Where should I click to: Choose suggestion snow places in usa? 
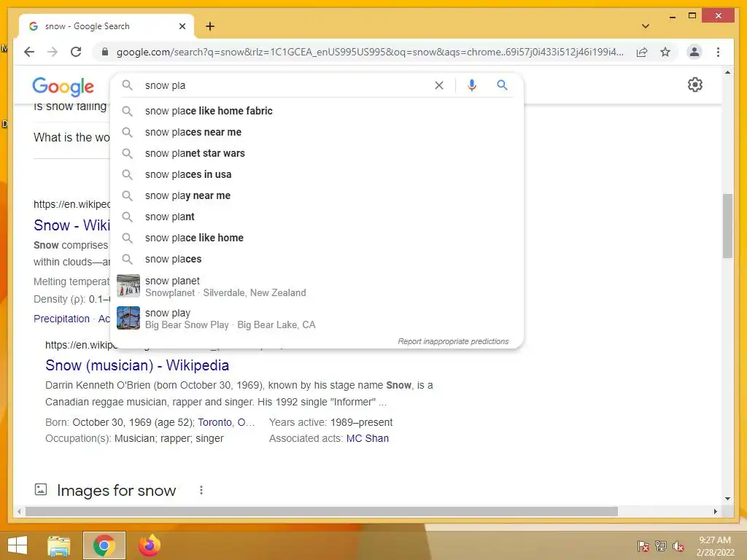point(317,174)
